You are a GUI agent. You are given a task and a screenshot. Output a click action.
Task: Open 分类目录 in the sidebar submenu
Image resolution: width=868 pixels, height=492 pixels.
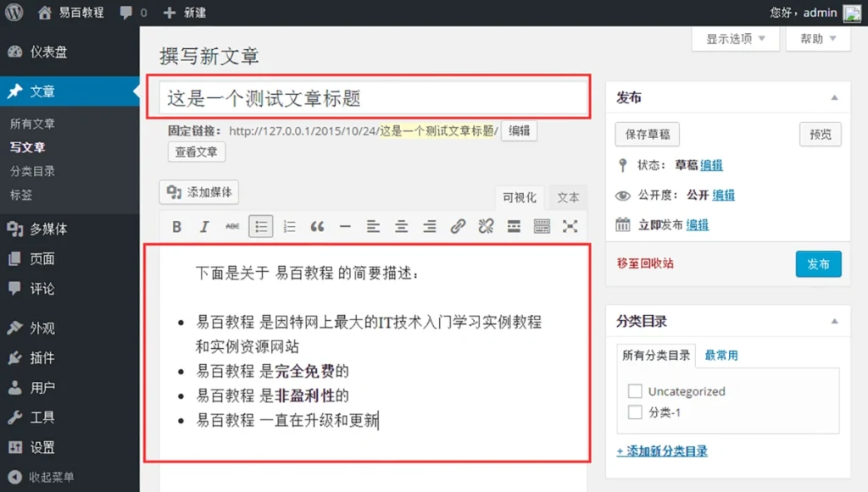[32, 171]
